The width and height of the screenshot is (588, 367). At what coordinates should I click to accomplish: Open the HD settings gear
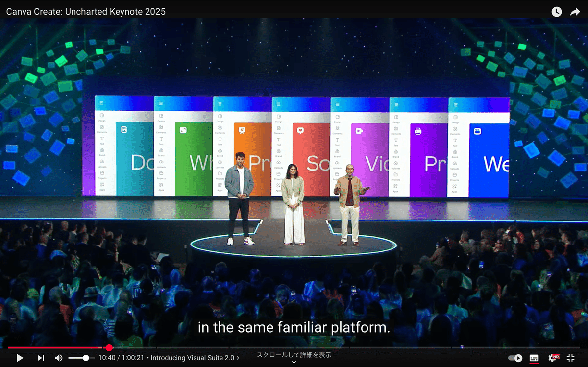553,358
